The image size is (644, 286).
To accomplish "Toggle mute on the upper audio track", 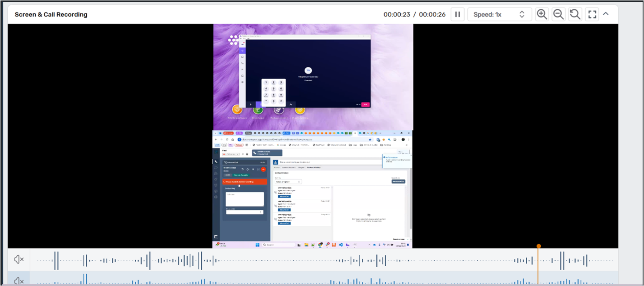I will [19, 259].
